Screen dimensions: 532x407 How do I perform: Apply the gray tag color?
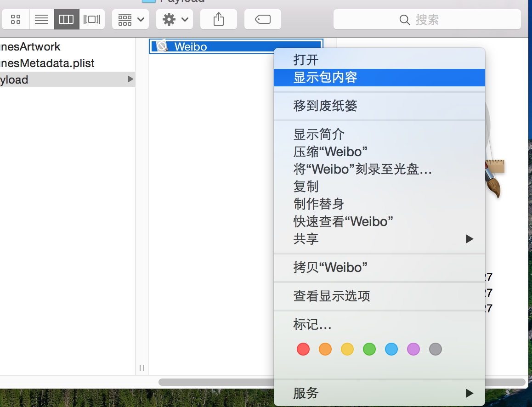(436, 349)
